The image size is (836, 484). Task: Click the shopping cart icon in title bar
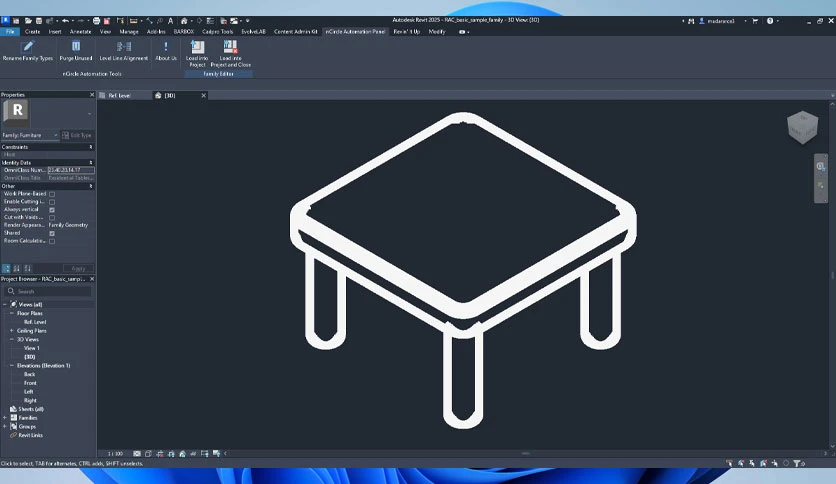click(755, 21)
